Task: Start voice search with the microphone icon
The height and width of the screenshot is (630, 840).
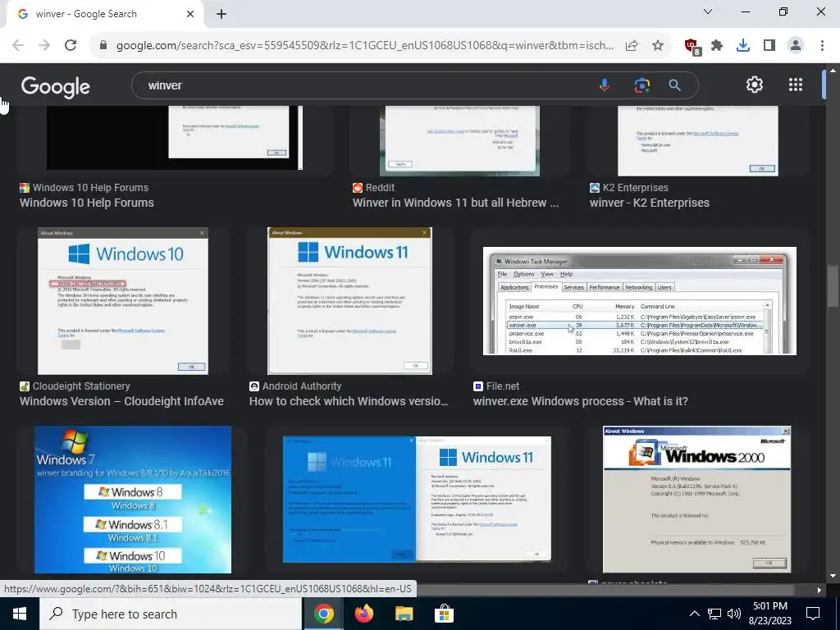Action: pyautogui.click(x=605, y=85)
